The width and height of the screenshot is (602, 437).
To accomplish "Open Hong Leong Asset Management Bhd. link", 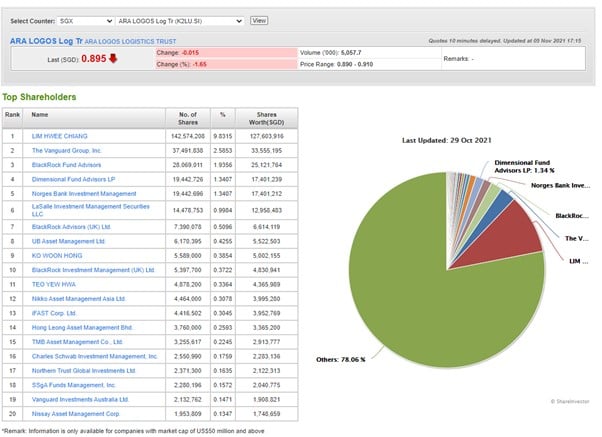I will click(x=83, y=328).
